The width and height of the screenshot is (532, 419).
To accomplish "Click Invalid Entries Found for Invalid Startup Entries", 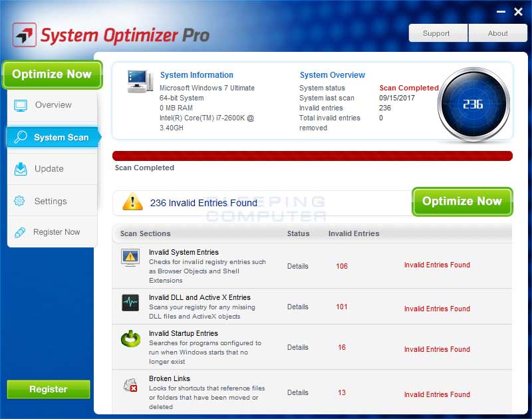I will [x=437, y=349].
